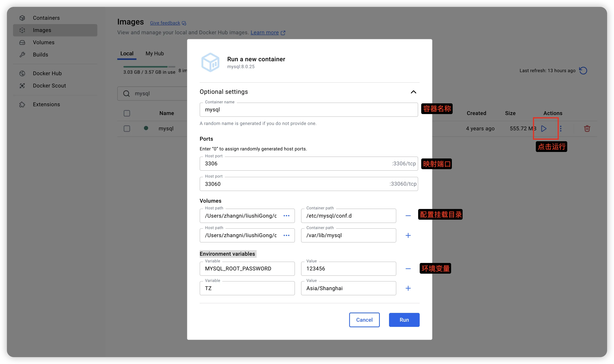Select the Images sidebar icon
The height and width of the screenshot is (364, 614).
[22, 30]
